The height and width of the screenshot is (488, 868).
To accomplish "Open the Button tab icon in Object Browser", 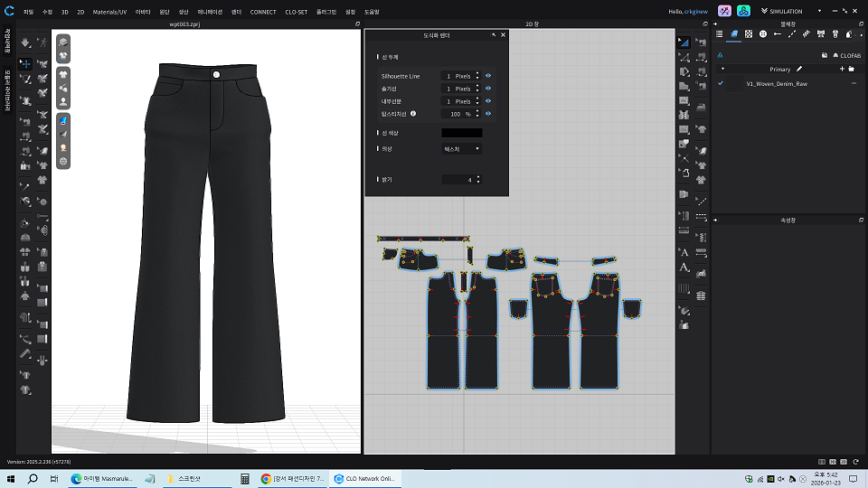I will (x=763, y=33).
